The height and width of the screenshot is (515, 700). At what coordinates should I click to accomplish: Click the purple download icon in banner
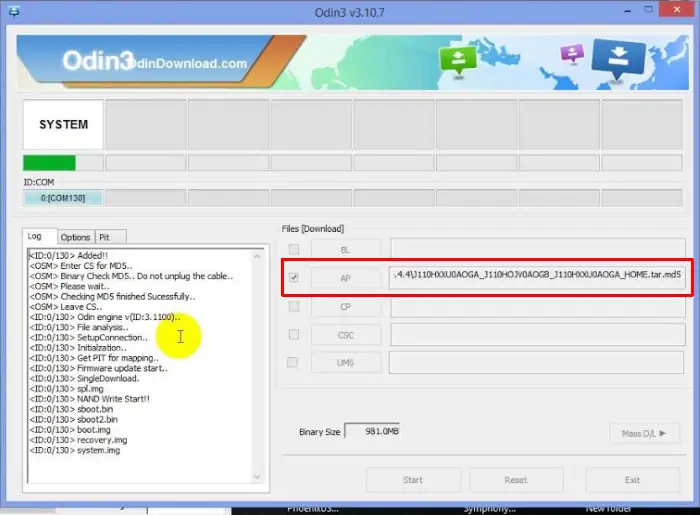tap(572, 53)
